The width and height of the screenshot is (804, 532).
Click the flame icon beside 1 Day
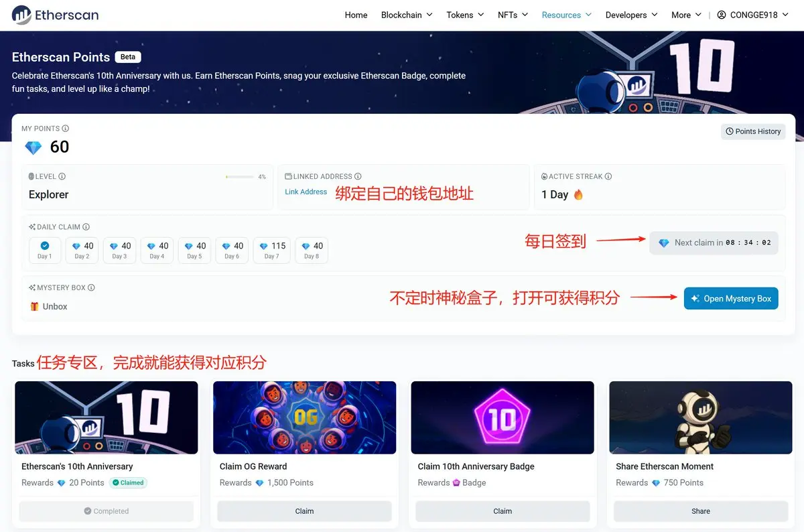coord(578,195)
